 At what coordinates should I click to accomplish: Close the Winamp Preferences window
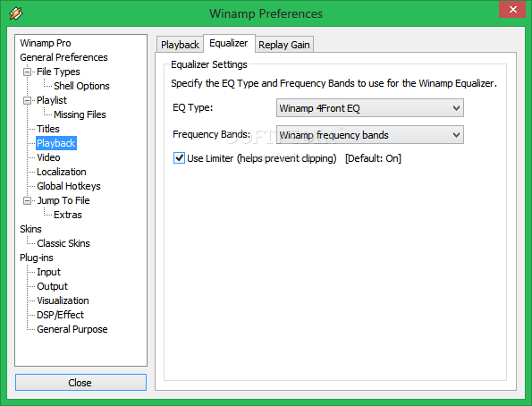coord(512,10)
